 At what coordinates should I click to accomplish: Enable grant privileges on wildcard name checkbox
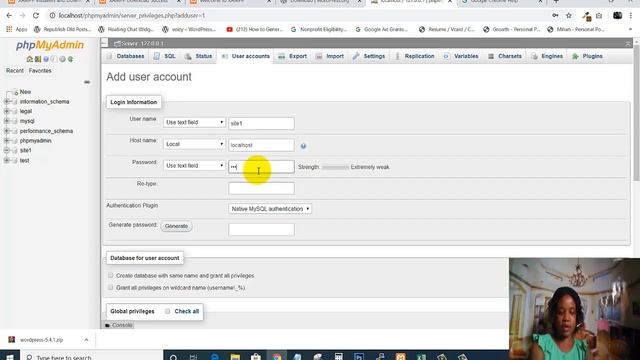[x=111, y=287]
